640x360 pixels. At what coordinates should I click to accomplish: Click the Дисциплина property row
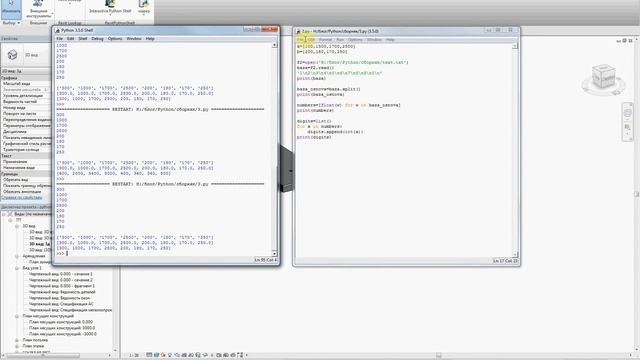pos(26,131)
